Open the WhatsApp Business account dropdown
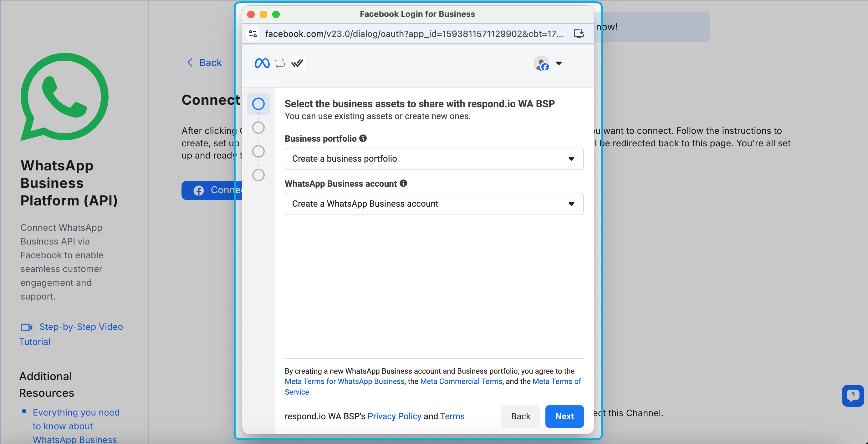The width and height of the screenshot is (868, 444). coord(434,204)
